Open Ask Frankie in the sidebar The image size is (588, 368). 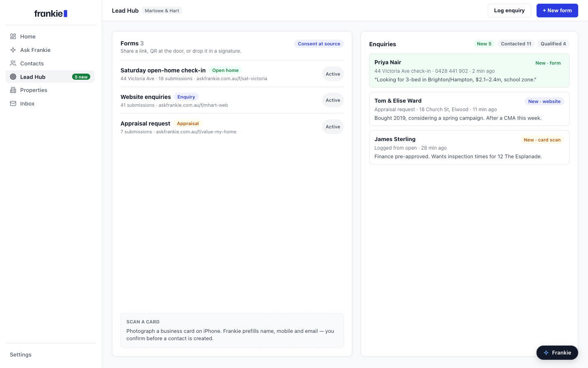coord(50,50)
